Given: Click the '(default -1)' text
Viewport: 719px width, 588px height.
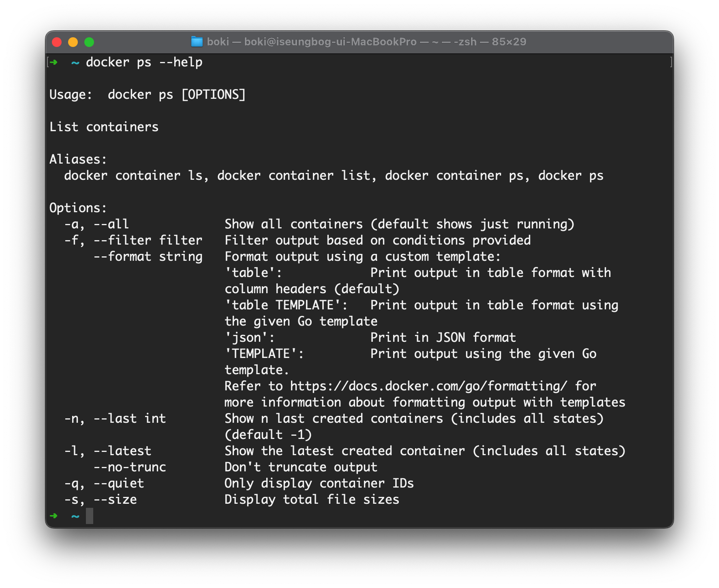Looking at the screenshot, I should 268,435.
